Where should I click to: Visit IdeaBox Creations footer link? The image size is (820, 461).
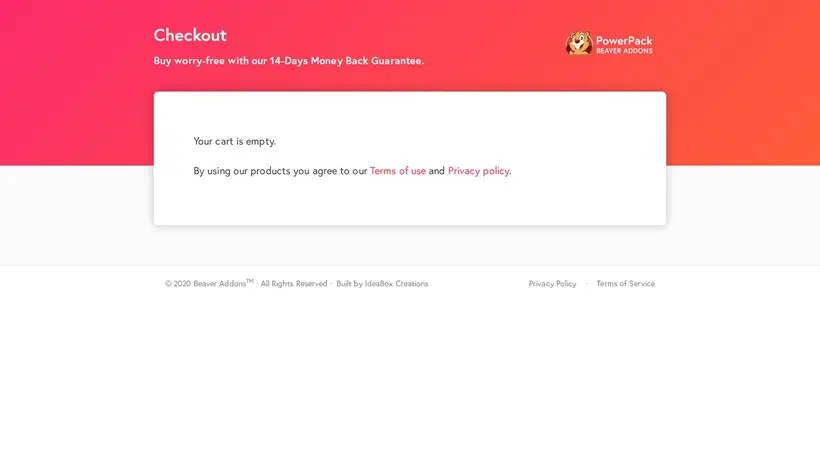coord(396,284)
